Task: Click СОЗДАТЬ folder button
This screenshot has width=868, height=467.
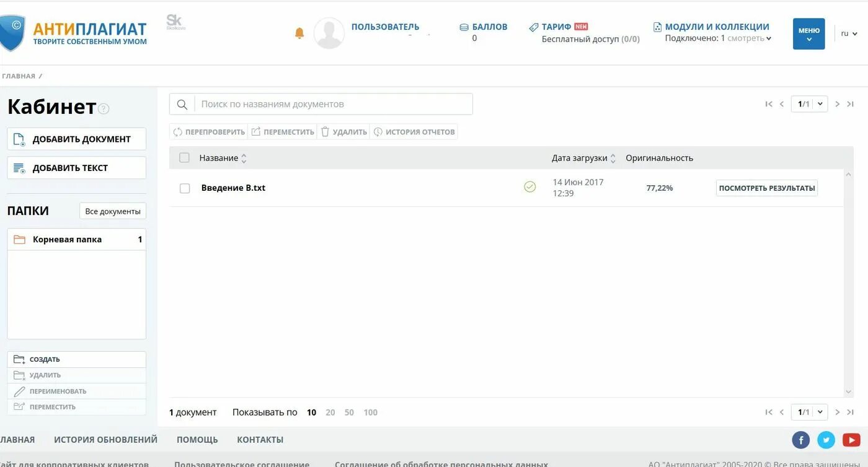Action: tap(77, 359)
